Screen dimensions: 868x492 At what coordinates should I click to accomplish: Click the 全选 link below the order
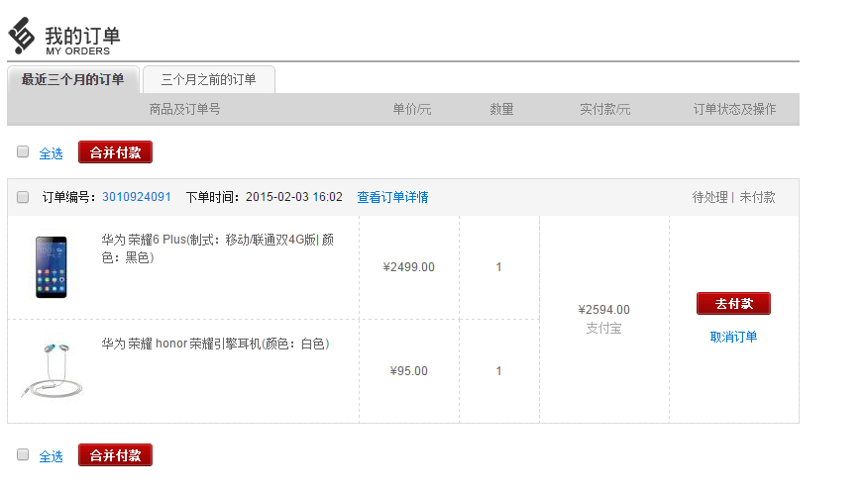pyautogui.click(x=51, y=456)
